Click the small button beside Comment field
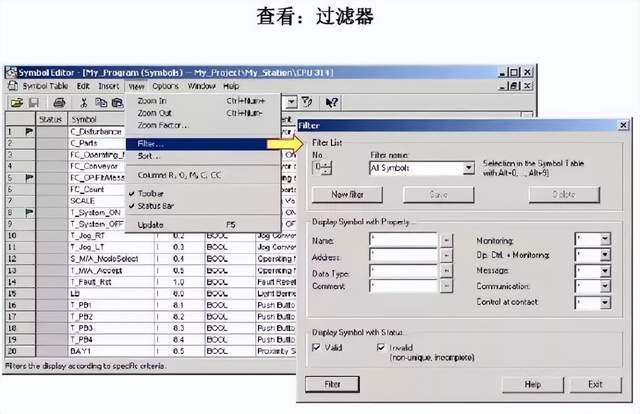640x414 pixels. pos(447,286)
